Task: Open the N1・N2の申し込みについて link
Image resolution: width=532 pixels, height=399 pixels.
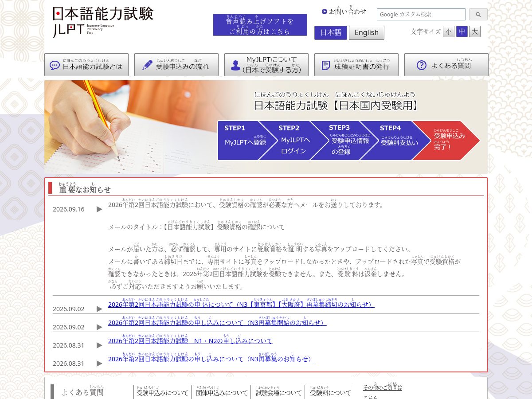Action: 190,341
